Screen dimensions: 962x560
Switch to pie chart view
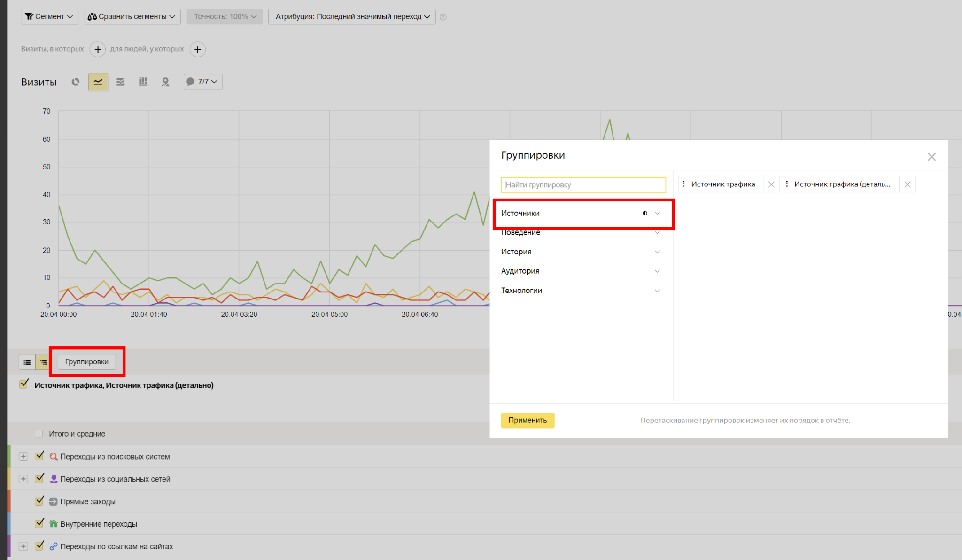pyautogui.click(x=75, y=82)
